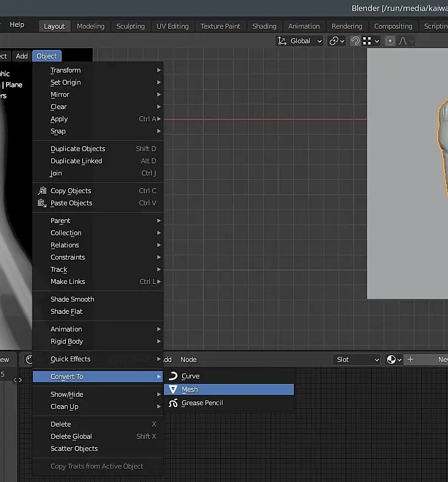Expand the Slot dropdown in shader editor
The width and height of the screenshot is (448, 482).
pyautogui.click(x=357, y=360)
